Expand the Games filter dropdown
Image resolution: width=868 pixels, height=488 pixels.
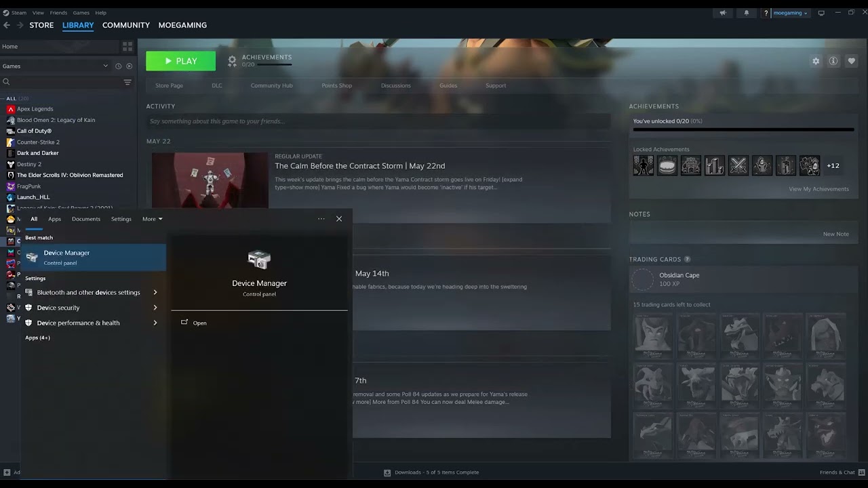(105, 66)
